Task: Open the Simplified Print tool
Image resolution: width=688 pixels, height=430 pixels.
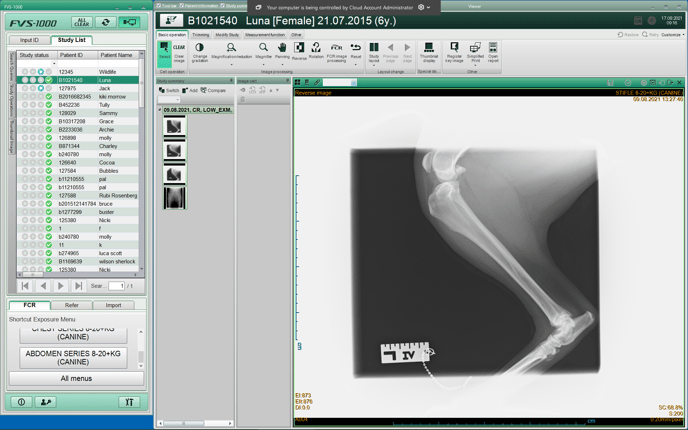Action: coord(475,50)
